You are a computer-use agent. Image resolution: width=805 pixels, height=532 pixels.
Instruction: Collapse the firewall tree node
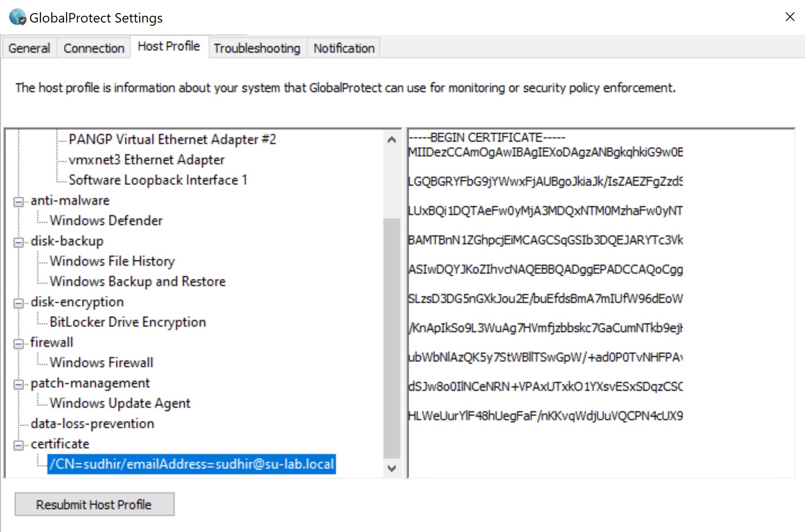coord(18,344)
